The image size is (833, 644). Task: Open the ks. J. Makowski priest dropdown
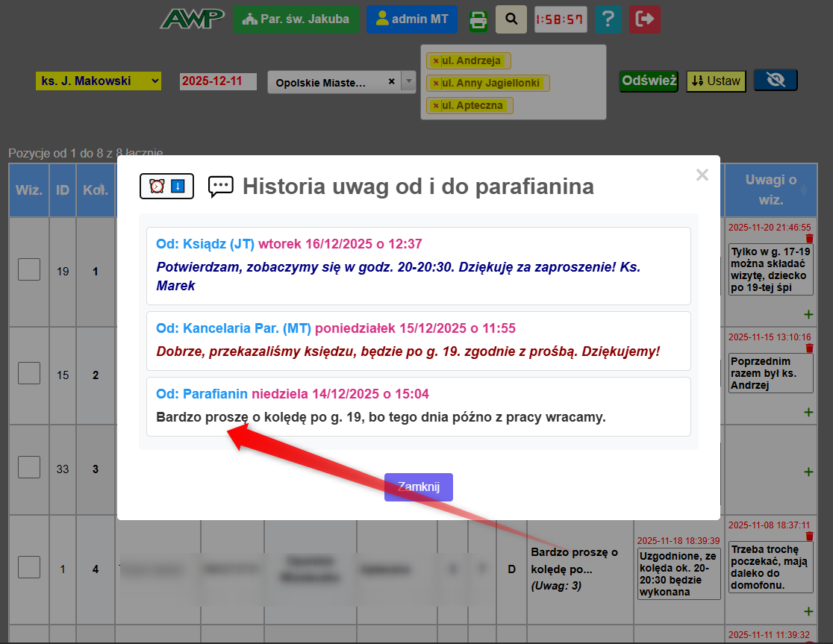[x=99, y=81]
